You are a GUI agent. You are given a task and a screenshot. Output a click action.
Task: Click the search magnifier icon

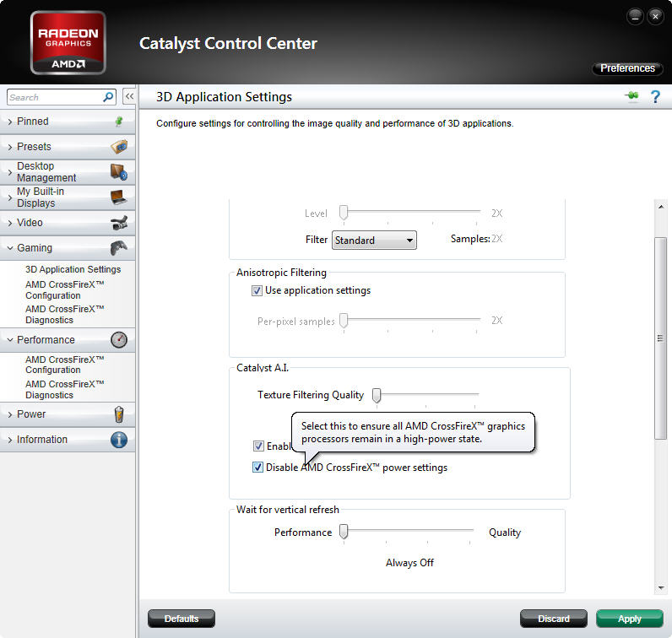(108, 97)
